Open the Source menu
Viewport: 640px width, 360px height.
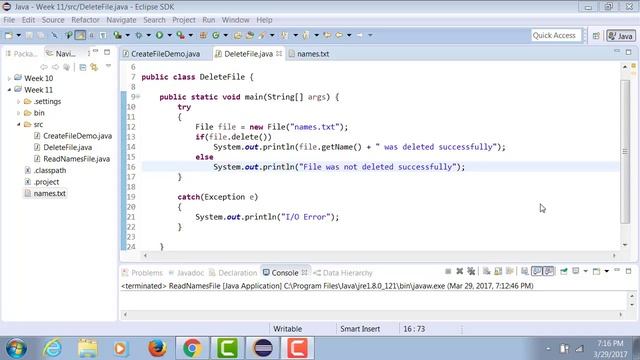point(53,20)
